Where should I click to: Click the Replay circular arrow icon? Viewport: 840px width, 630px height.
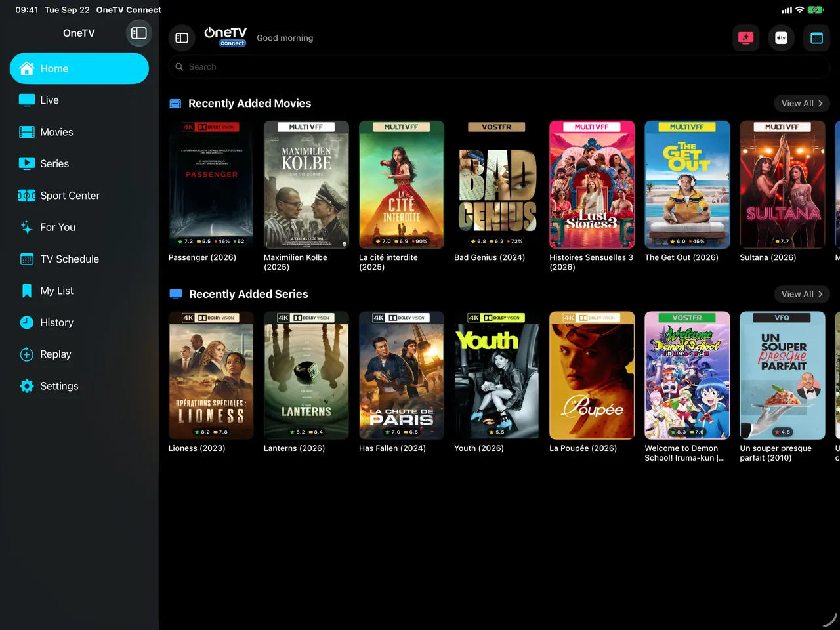27,354
